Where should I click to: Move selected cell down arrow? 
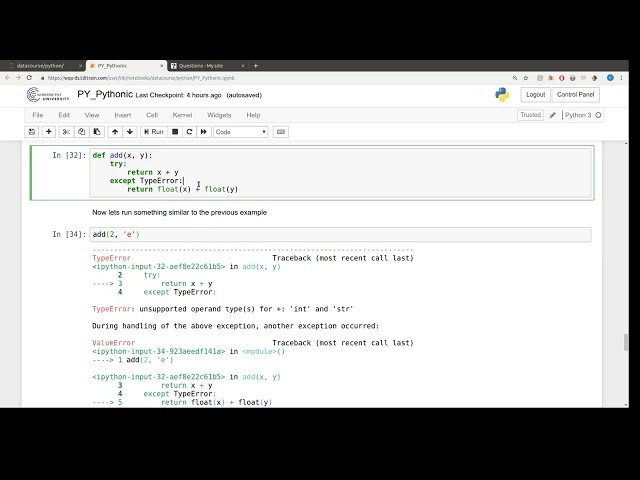(x=130, y=132)
